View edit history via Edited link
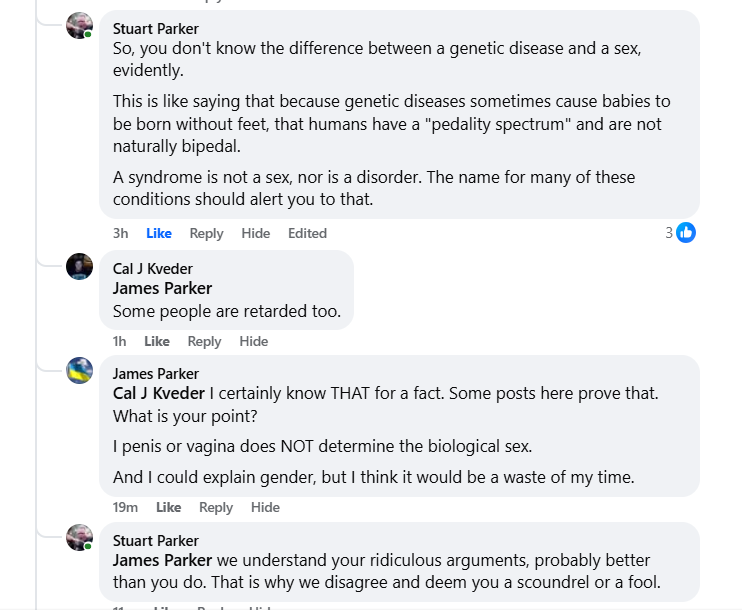742x611 pixels. [x=307, y=233]
